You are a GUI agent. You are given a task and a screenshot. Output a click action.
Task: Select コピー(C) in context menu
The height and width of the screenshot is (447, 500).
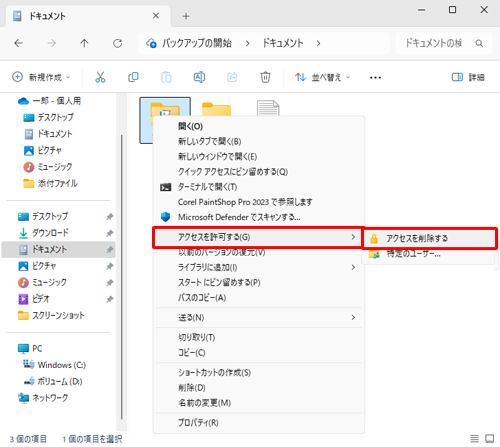click(259, 352)
